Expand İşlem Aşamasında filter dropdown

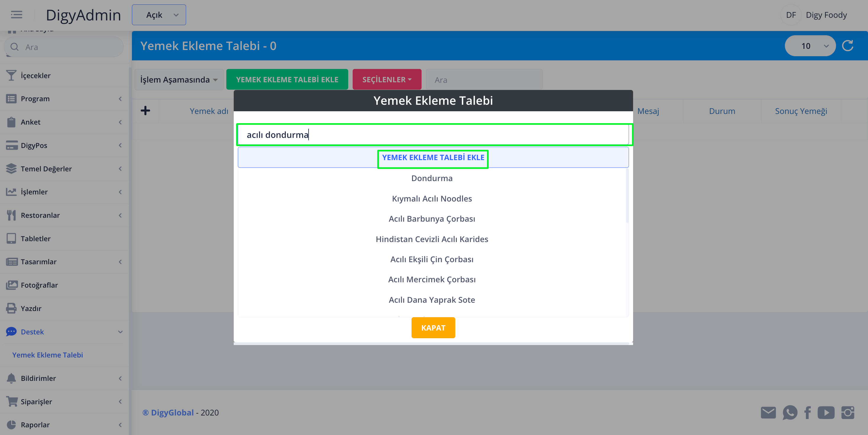(179, 80)
